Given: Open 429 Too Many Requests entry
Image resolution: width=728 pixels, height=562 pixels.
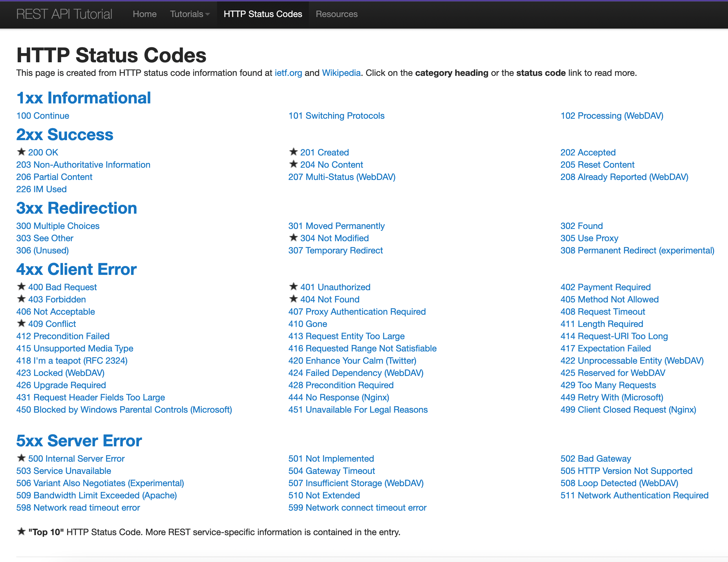Looking at the screenshot, I should point(608,385).
